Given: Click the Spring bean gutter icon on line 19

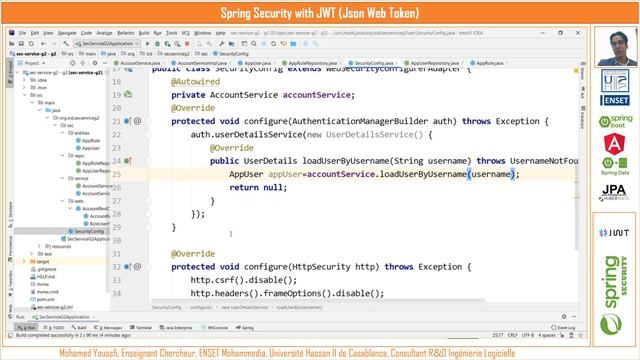Looking at the screenshot, I should pyautogui.click(x=128, y=94).
